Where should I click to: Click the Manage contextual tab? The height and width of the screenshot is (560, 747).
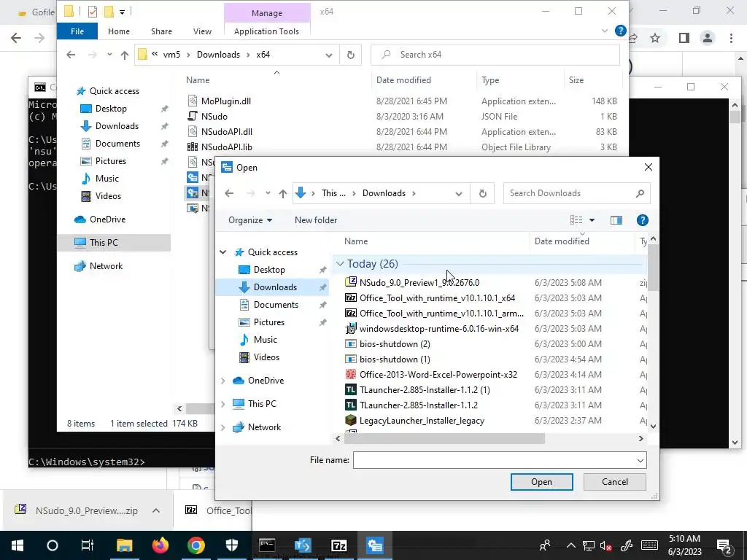(x=267, y=13)
